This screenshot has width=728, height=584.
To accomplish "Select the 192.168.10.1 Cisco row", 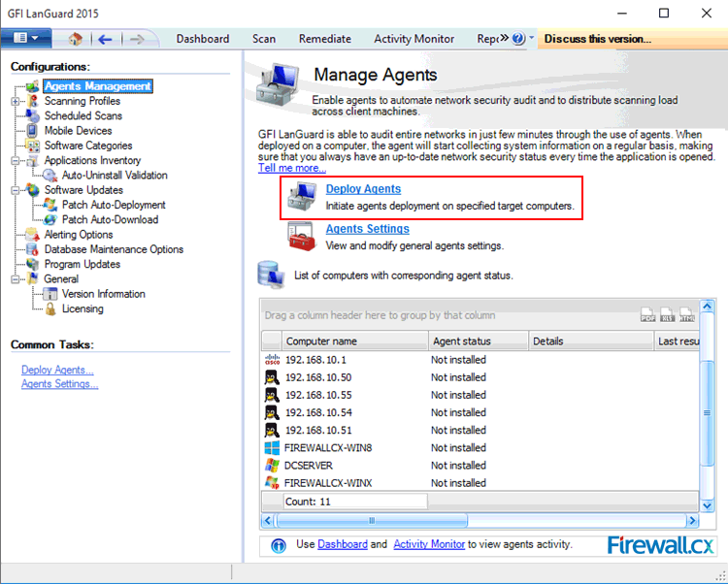I will pyautogui.click(x=480, y=360).
